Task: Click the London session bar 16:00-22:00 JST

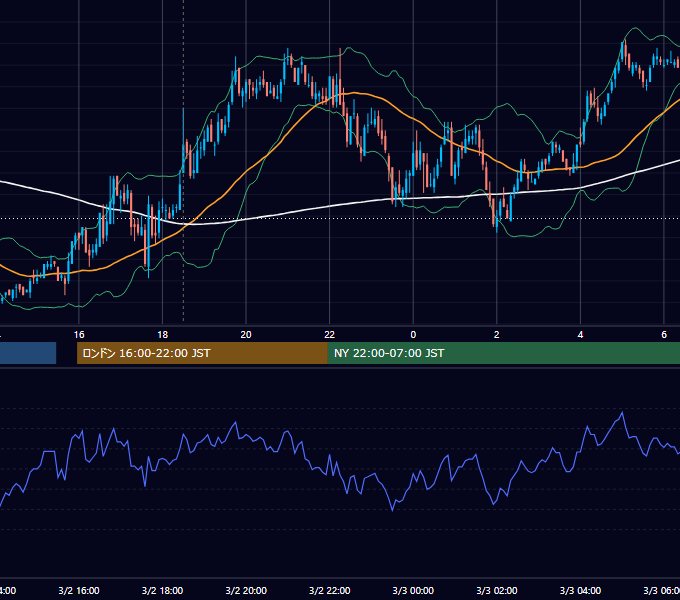Action: coord(202,353)
